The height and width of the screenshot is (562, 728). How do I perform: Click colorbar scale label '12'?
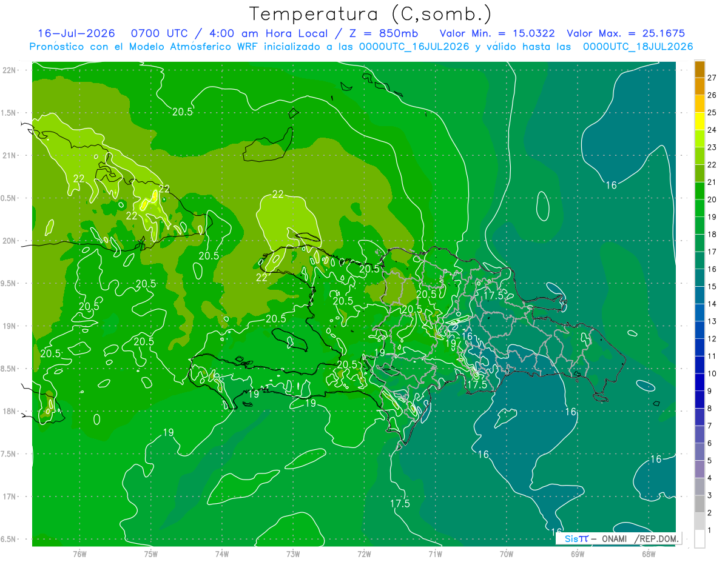click(x=712, y=339)
